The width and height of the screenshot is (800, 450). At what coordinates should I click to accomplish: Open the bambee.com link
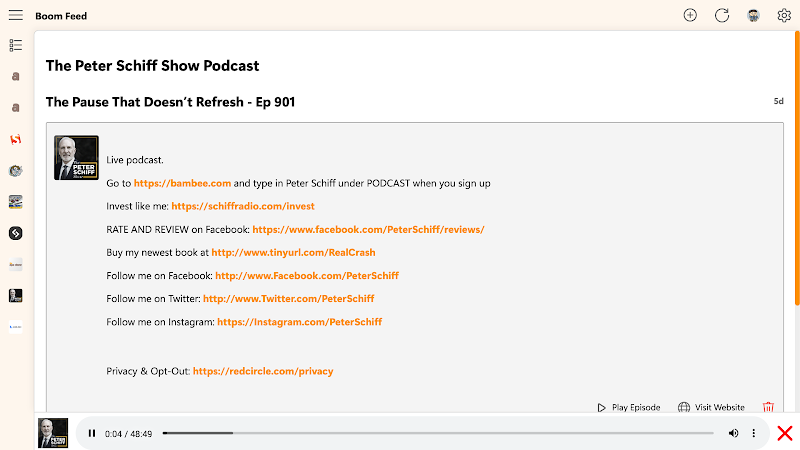182,183
